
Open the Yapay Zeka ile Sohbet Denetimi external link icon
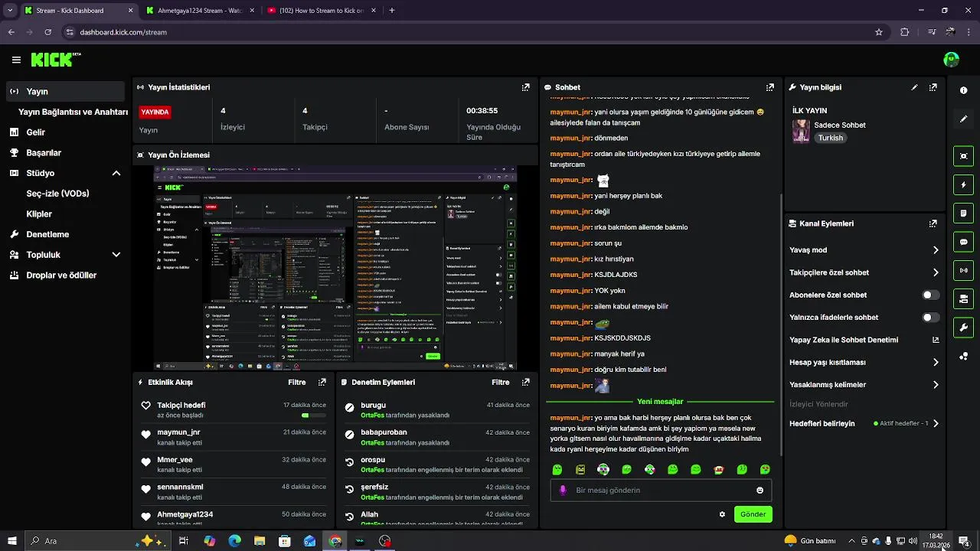(x=936, y=340)
